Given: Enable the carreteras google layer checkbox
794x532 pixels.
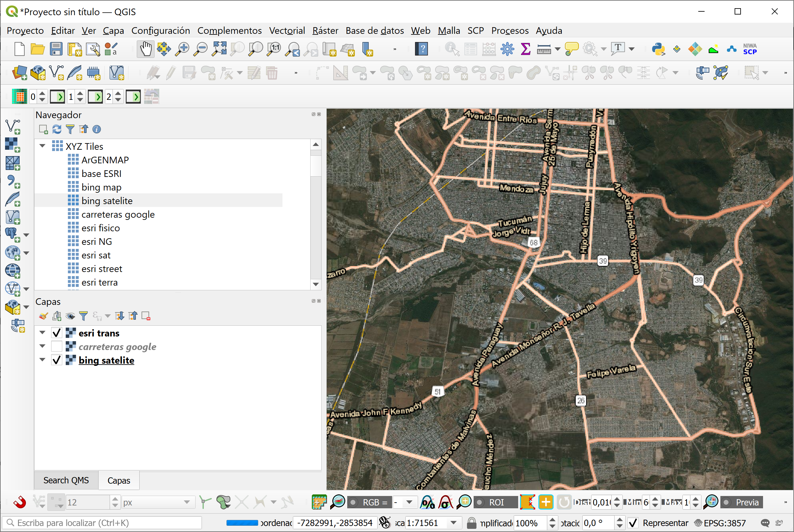Looking at the screenshot, I should point(57,347).
